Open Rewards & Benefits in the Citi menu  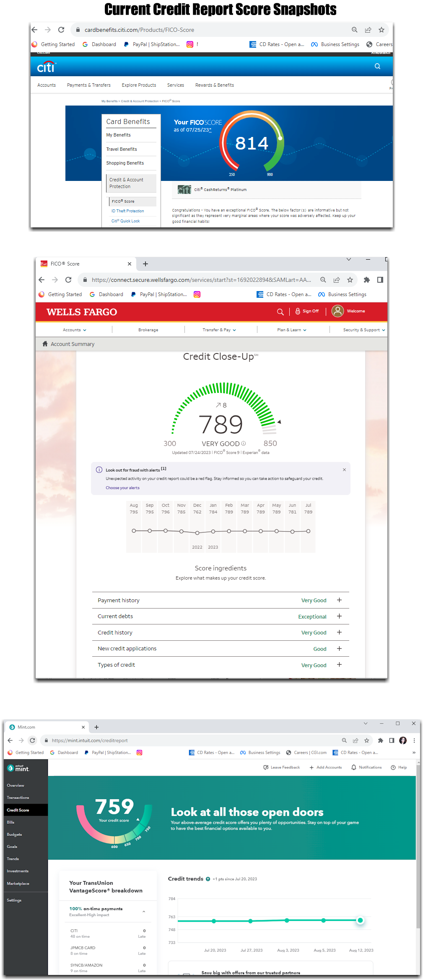(215, 85)
